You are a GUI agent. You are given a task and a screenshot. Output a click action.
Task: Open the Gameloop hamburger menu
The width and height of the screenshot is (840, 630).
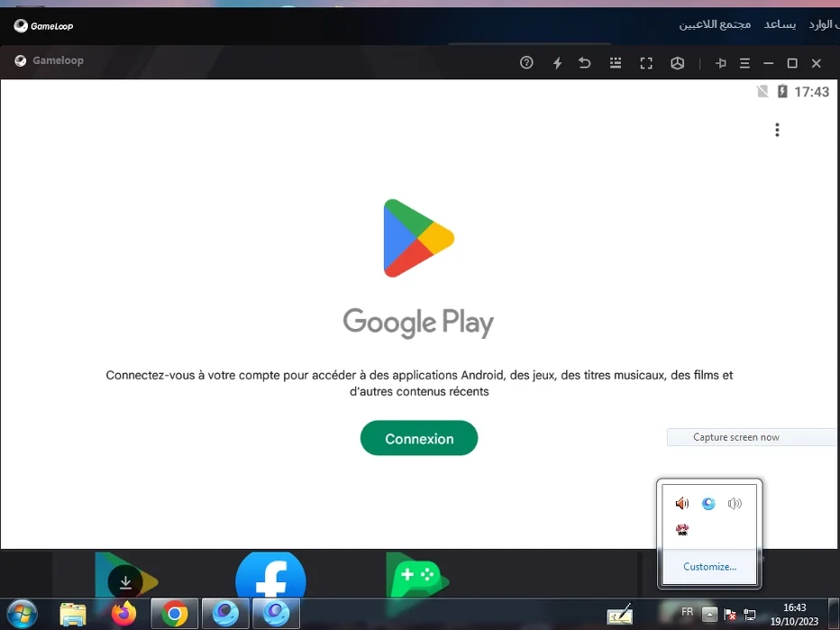point(744,63)
